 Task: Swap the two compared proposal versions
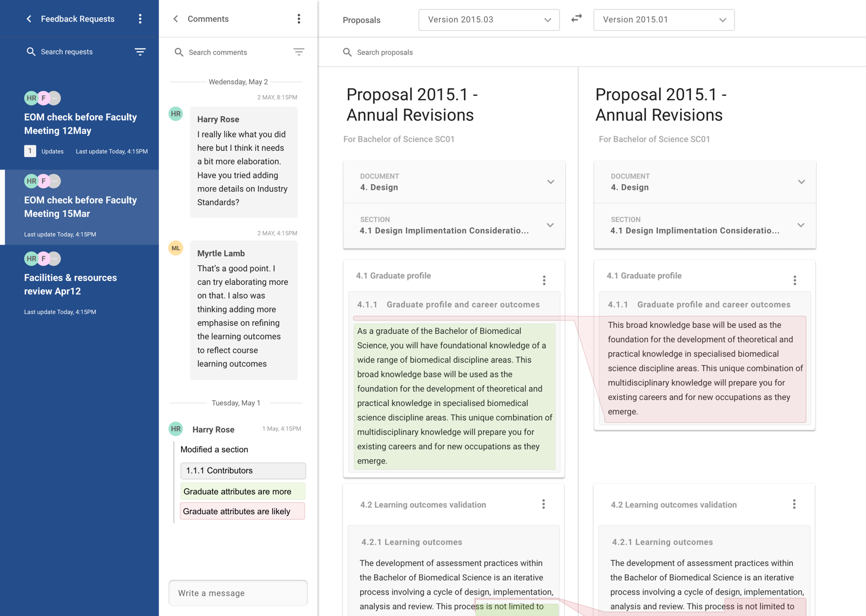click(576, 19)
